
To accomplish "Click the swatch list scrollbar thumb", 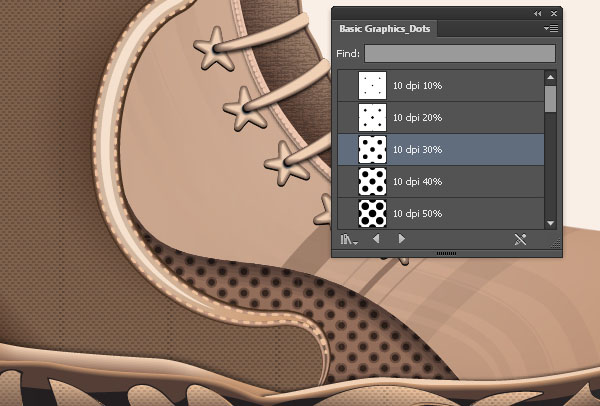I will pos(550,99).
